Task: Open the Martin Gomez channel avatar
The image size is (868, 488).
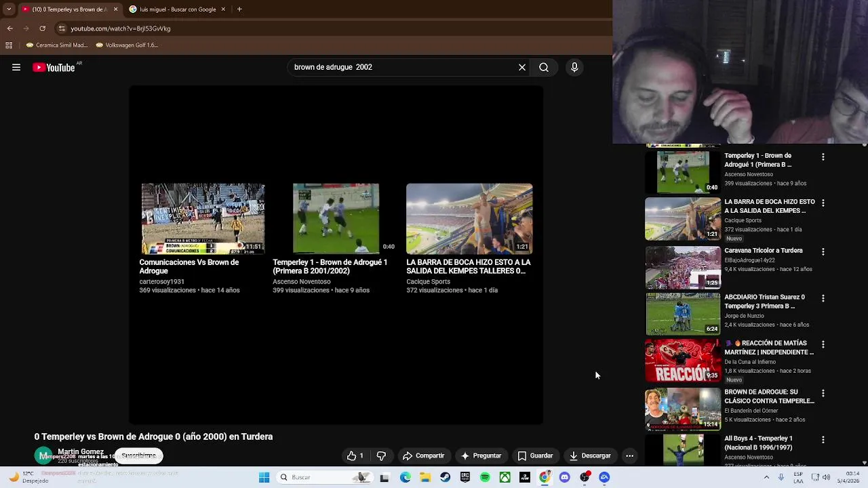Action: tap(43, 456)
